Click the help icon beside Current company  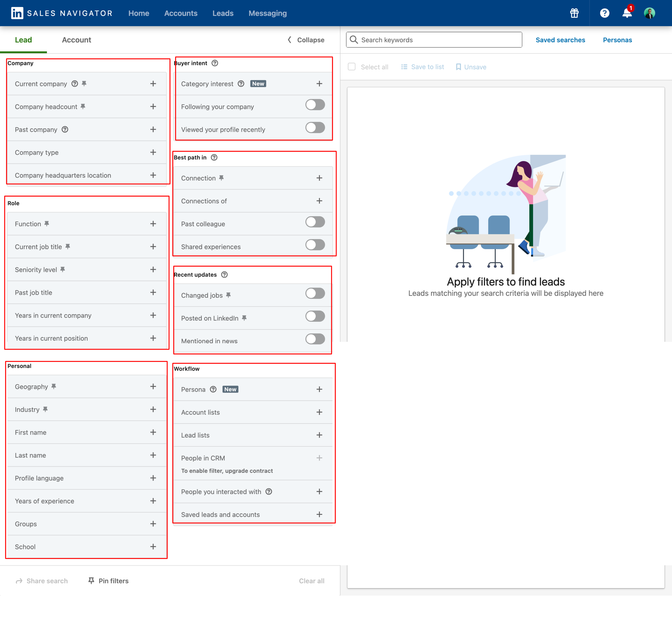(75, 83)
